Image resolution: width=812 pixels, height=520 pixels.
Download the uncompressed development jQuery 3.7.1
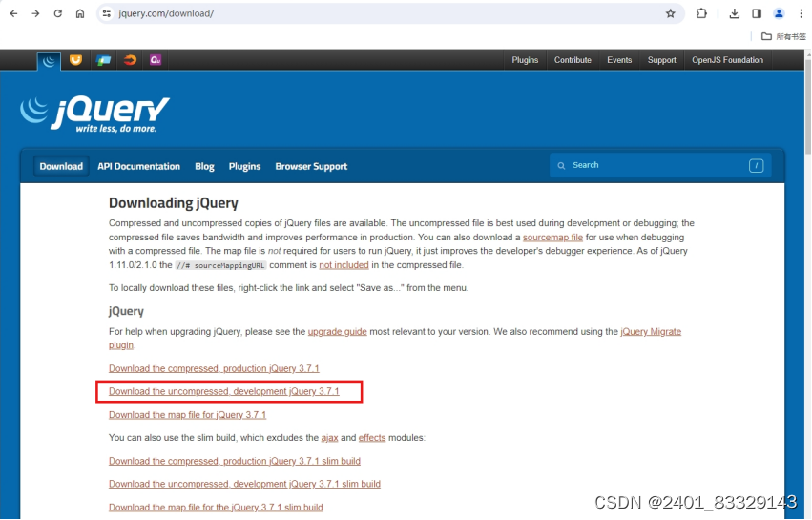(223, 391)
